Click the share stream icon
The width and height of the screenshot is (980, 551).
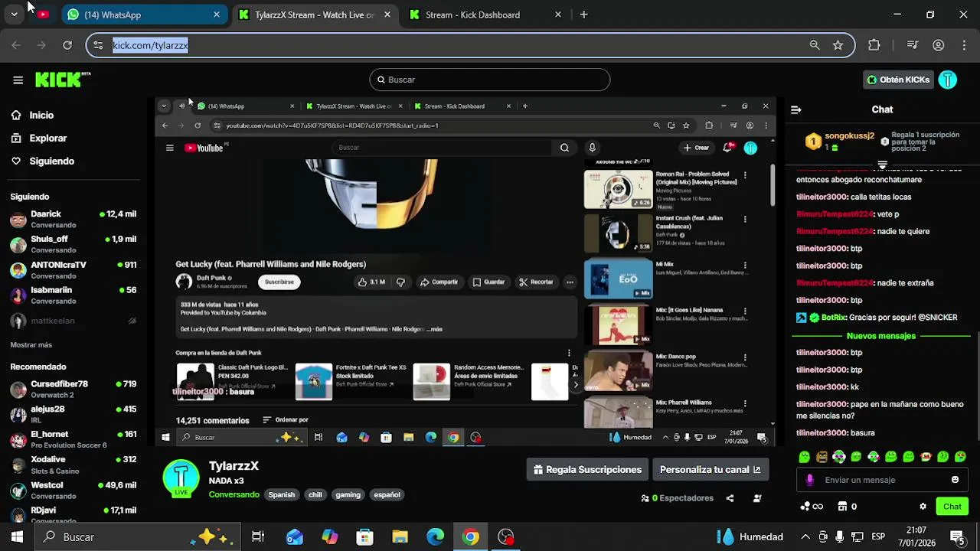click(x=730, y=498)
